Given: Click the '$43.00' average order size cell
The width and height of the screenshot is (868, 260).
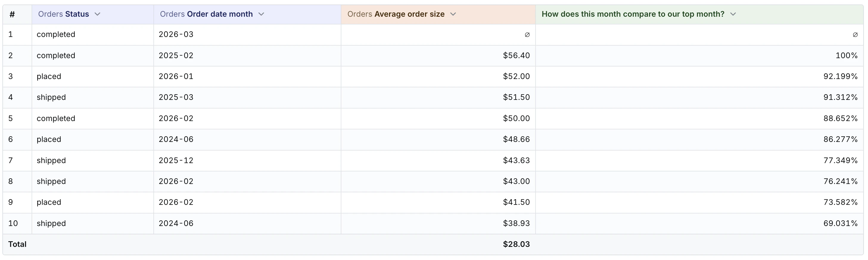Looking at the screenshot, I should click(x=438, y=181).
